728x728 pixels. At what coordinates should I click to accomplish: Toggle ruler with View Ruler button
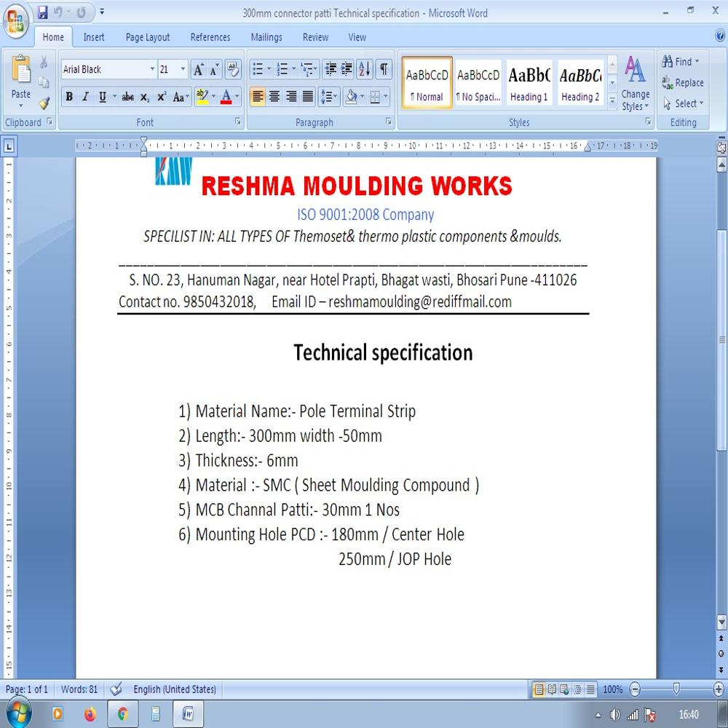tap(721, 148)
